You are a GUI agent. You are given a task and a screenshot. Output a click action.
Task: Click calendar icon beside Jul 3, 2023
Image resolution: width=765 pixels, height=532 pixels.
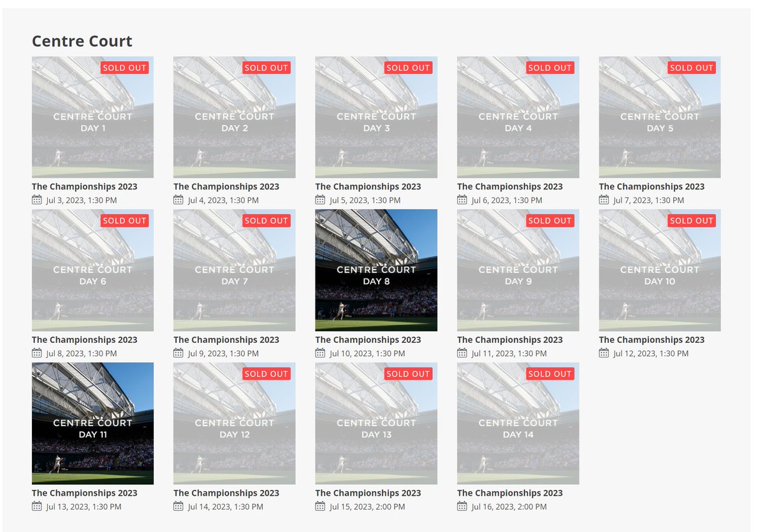click(x=36, y=200)
